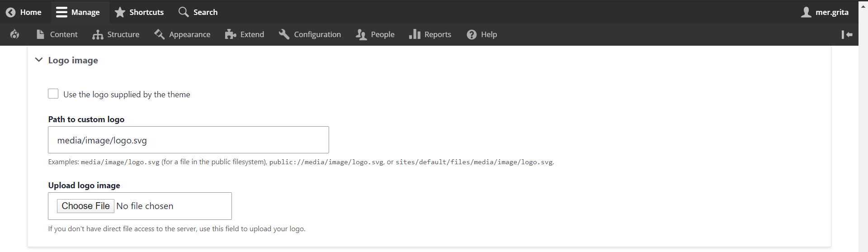Click the vertical page scrollbar
The image size is (868, 252).
coord(863,136)
